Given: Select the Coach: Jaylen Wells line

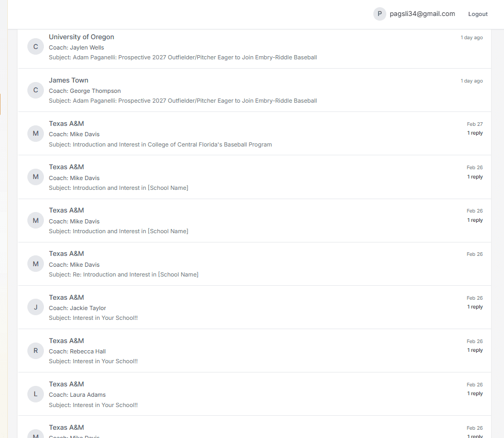Looking at the screenshot, I should tap(76, 47).
